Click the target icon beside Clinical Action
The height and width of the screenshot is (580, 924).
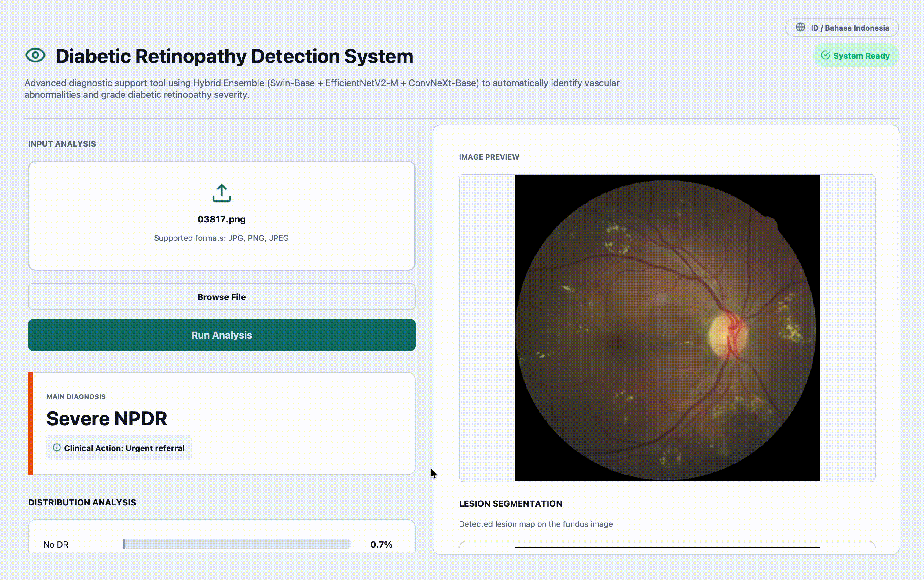57,448
